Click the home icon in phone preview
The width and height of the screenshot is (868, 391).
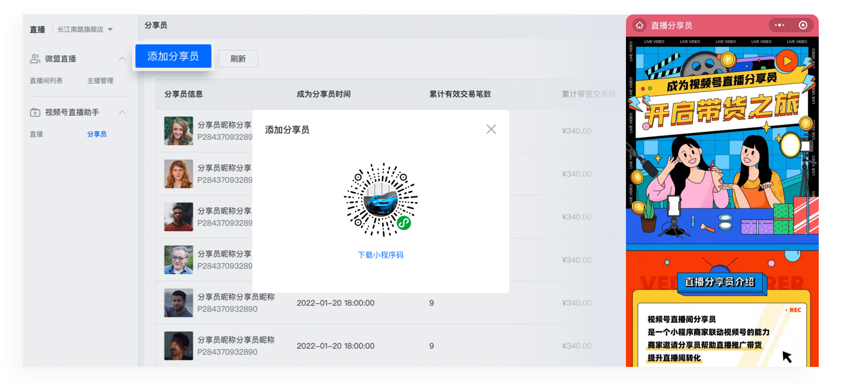(x=639, y=25)
